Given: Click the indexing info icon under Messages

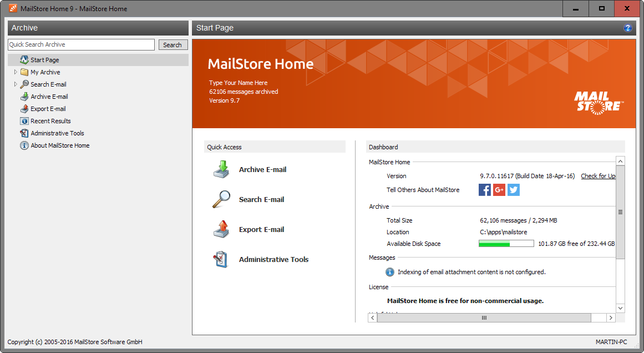Looking at the screenshot, I should tap(390, 272).
